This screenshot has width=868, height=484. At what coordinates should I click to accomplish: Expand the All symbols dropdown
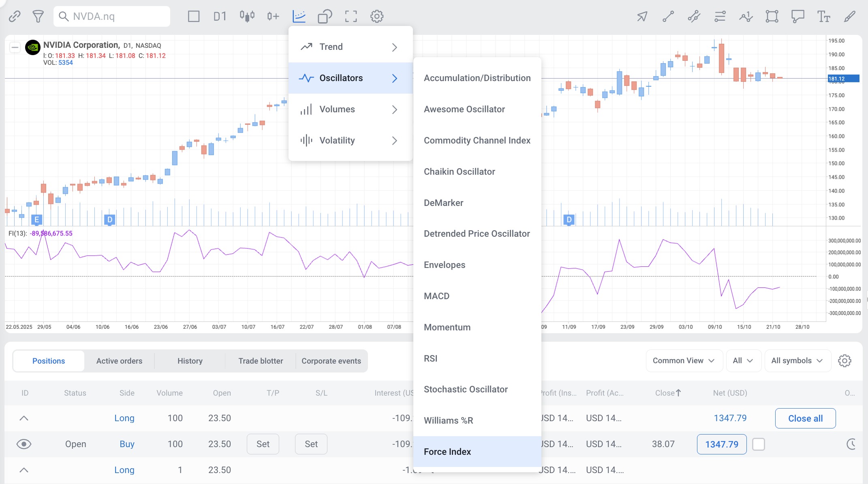point(797,361)
